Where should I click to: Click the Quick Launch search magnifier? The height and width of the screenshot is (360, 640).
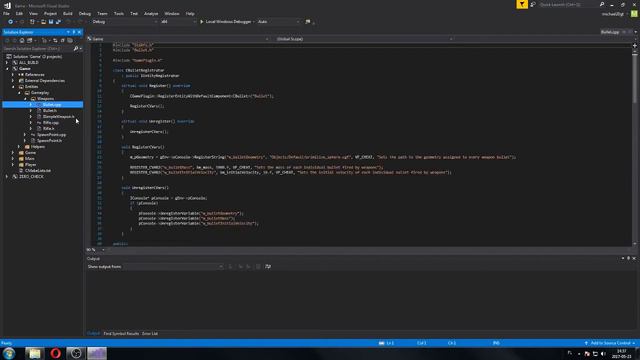[602, 4]
